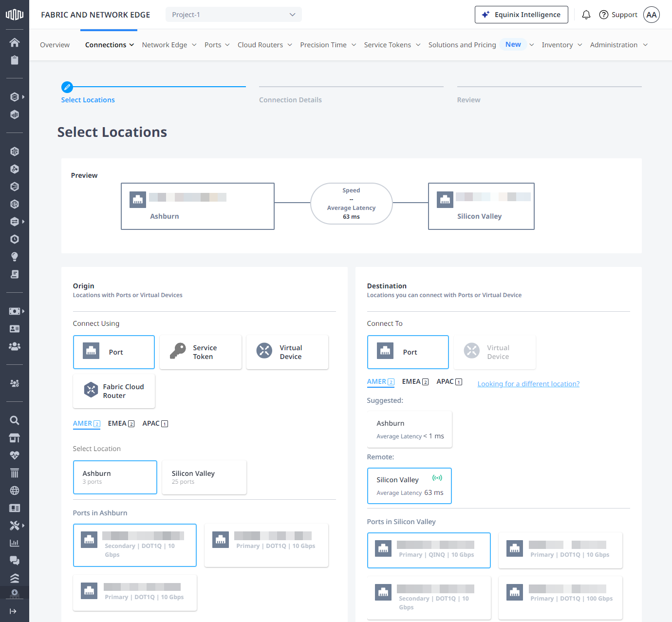Expand the Network Edge menu

pos(169,45)
